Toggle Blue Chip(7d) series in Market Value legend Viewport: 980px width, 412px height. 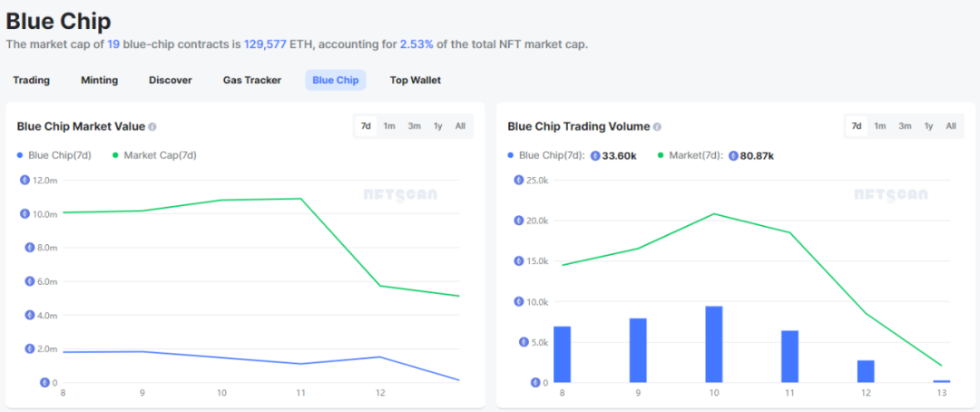[x=54, y=155]
